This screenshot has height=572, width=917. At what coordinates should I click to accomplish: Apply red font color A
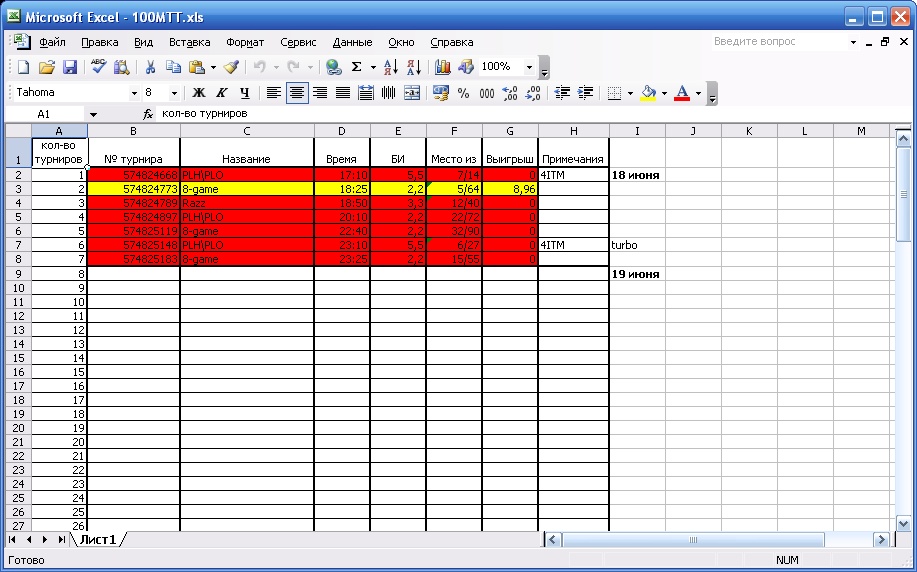tap(682, 92)
